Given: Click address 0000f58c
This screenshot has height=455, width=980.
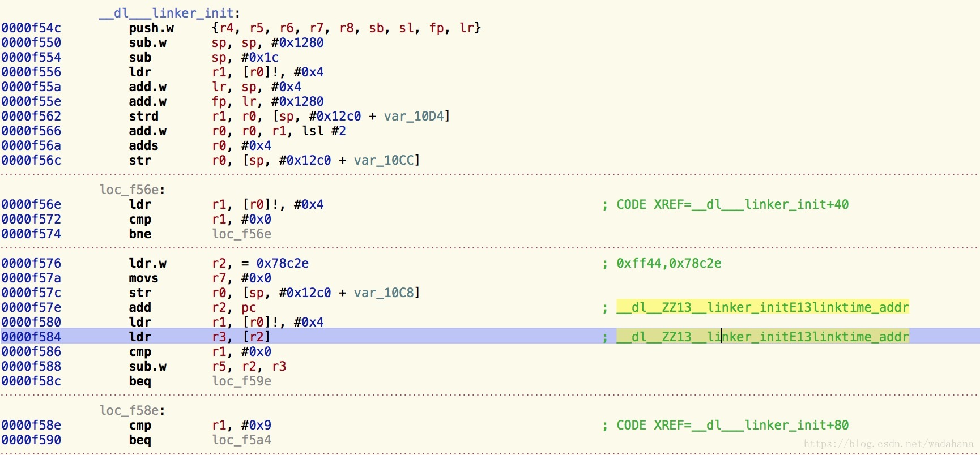Looking at the screenshot, I should point(31,381).
